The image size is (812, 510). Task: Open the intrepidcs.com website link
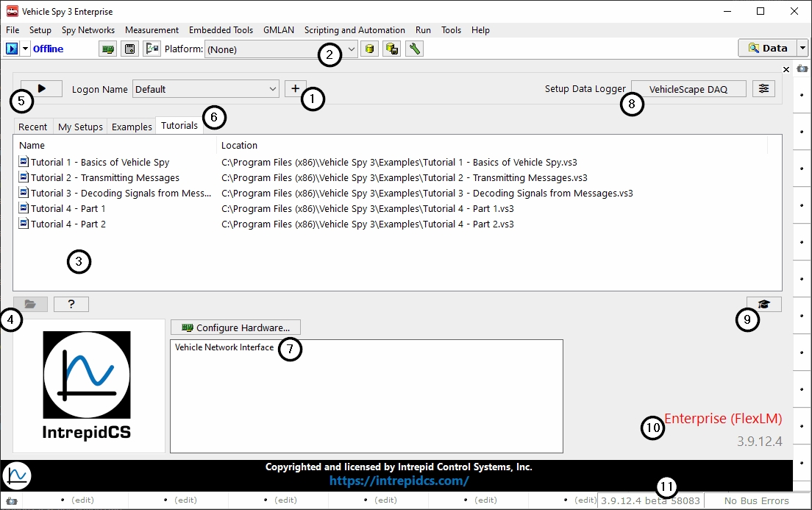(399, 481)
